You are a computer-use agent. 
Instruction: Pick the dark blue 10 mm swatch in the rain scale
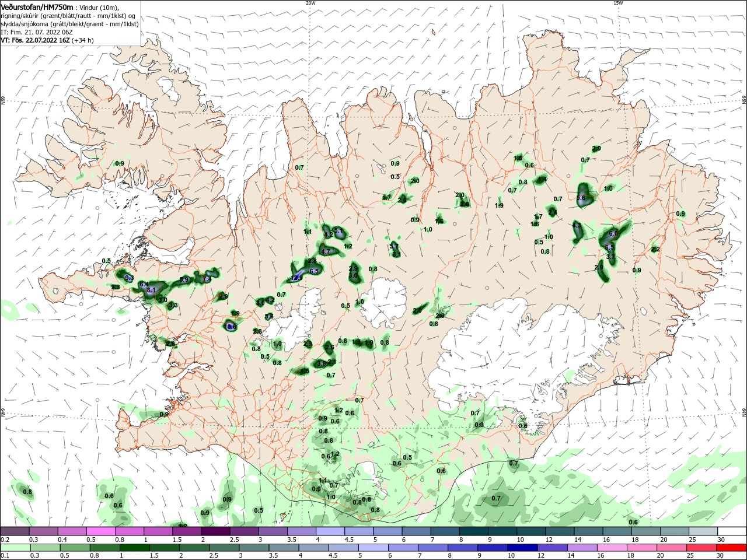[521, 548]
